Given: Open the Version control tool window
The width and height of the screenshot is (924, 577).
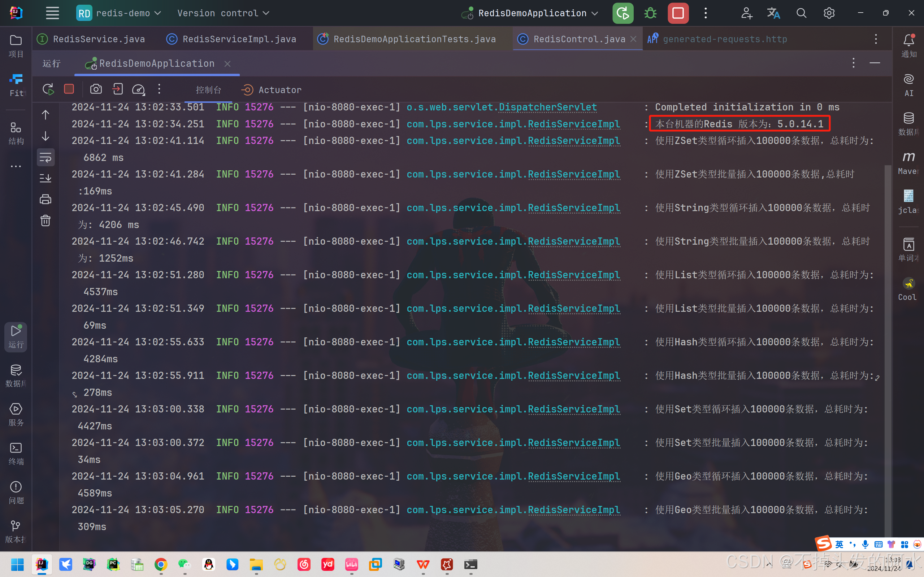Looking at the screenshot, I should 16,531.
